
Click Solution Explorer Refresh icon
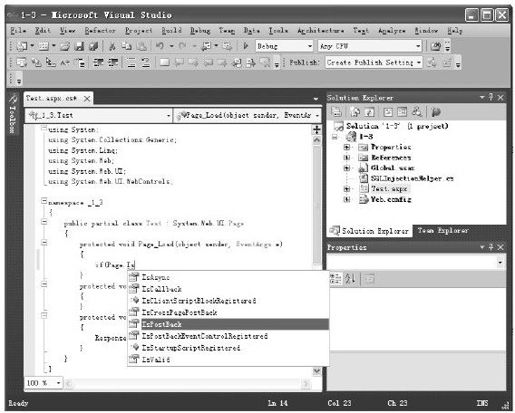point(369,112)
